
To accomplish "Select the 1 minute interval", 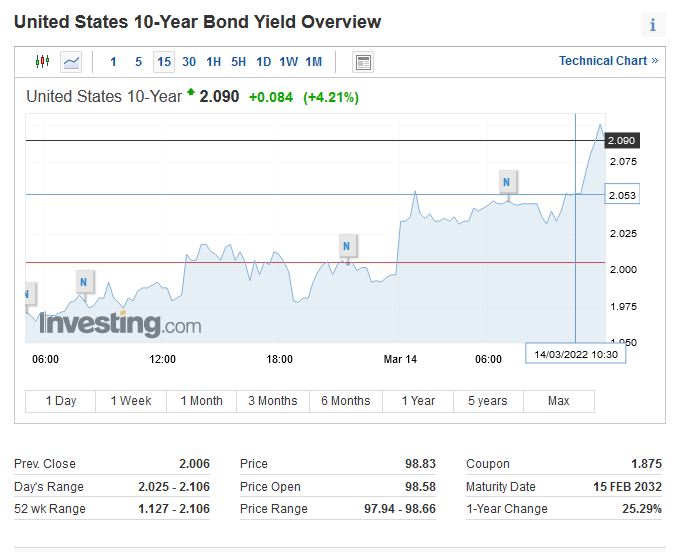I will tap(113, 62).
